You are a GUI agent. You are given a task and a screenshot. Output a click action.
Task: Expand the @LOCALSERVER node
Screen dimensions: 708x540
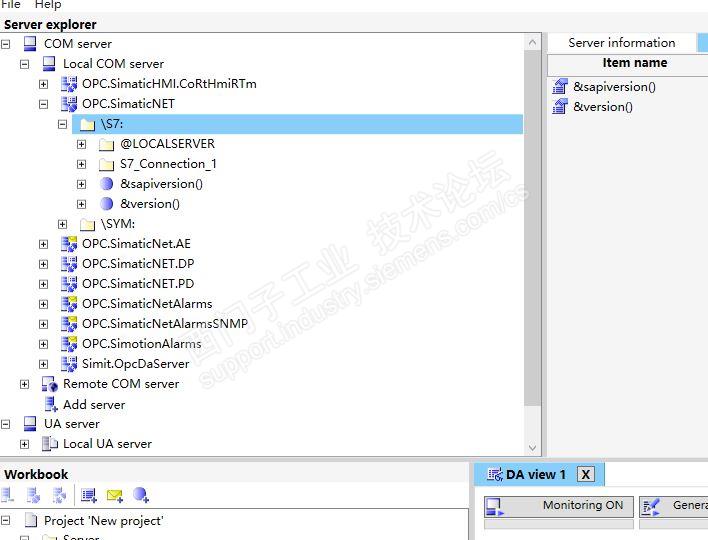click(x=81, y=144)
